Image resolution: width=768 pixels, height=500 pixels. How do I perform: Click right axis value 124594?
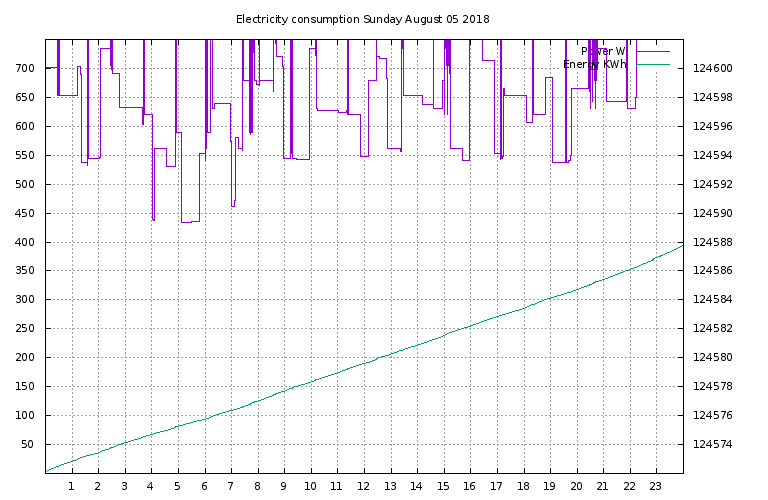pos(713,155)
